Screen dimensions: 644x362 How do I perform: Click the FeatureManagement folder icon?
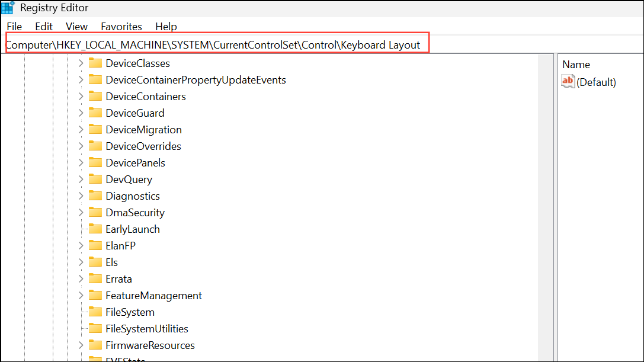95,295
